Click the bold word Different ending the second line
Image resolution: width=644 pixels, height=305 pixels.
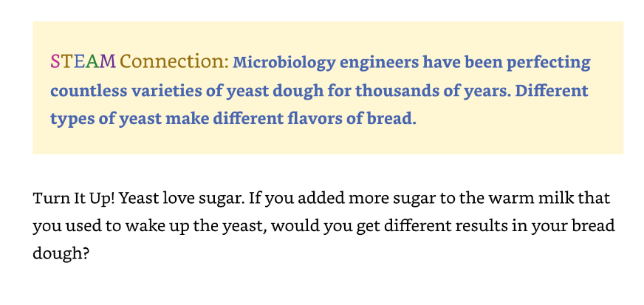pyautogui.click(x=552, y=91)
